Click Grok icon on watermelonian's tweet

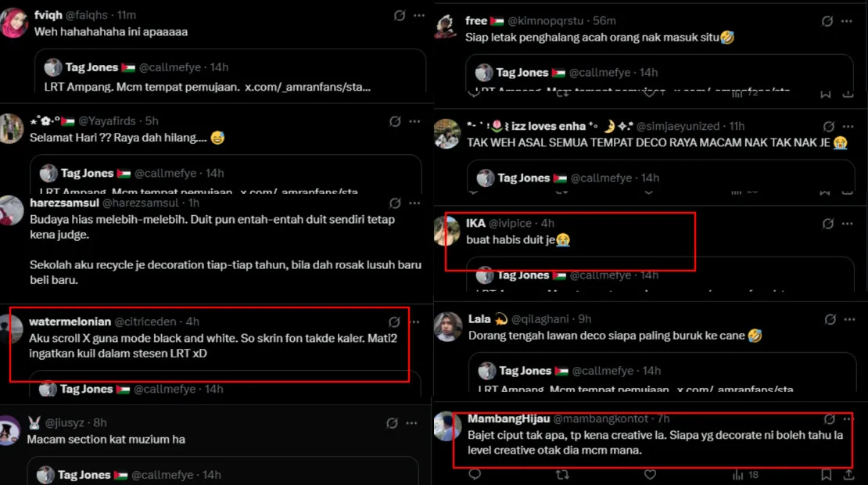pos(394,322)
